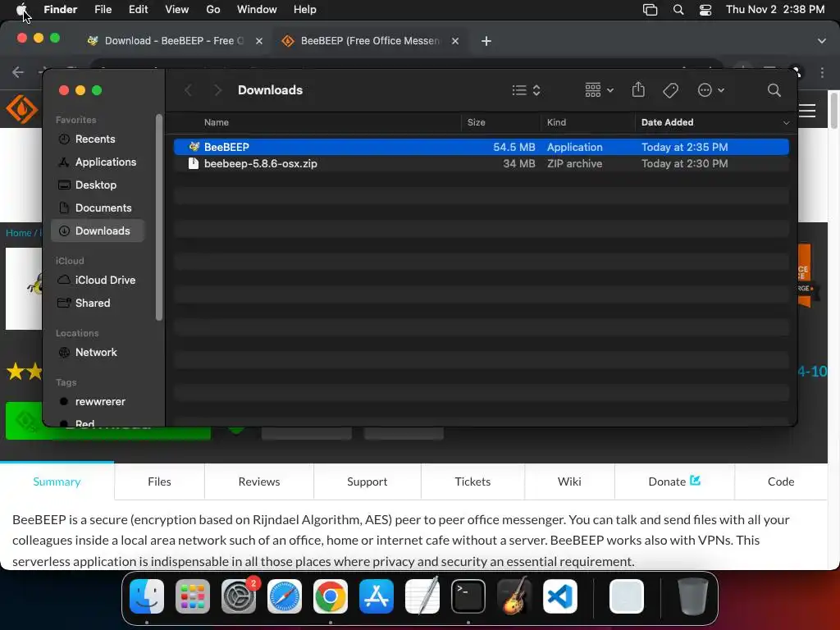The width and height of the screenshot is (840, 630).
Task: Click Stage Manager menu bar icon
Action: point(650,10)
